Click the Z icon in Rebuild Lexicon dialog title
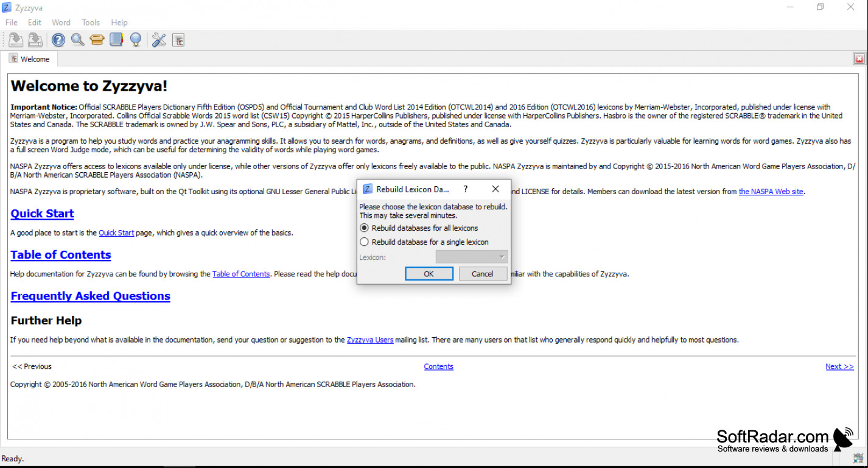Image resolution: width=868 pixels, height=468 pixels. pos(367,189)
